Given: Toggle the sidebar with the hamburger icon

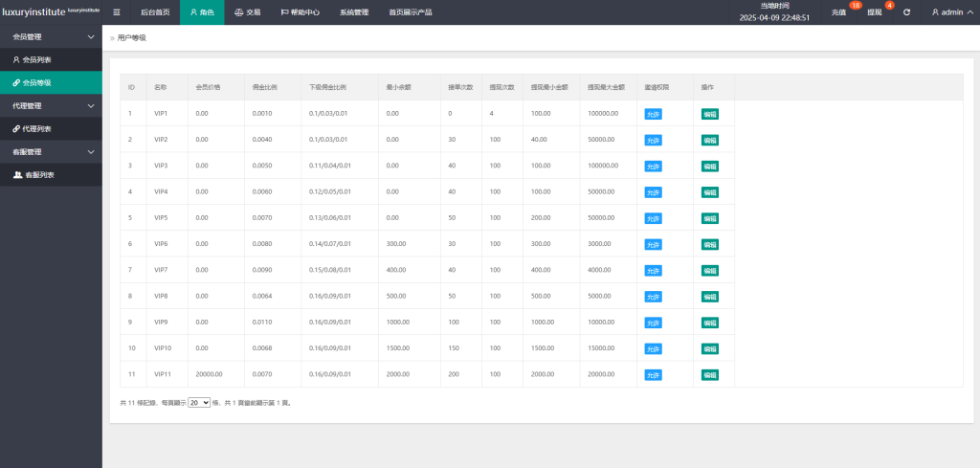Looking at the screenshot, I should [117, 12].
